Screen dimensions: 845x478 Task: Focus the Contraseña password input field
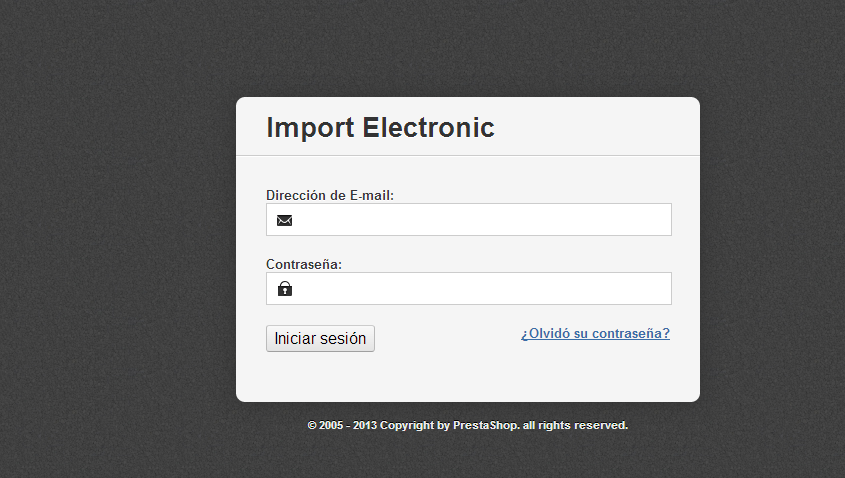[x=480, y=289]
